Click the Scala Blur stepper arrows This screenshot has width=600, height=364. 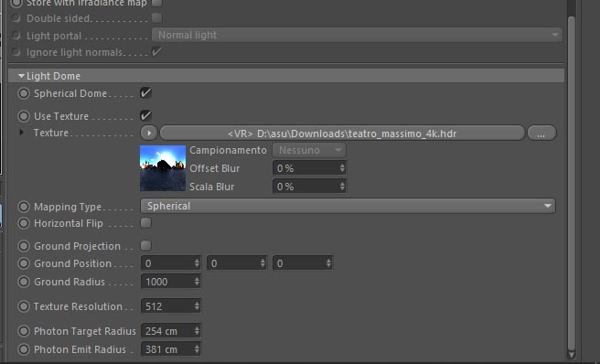coord(342,187)
